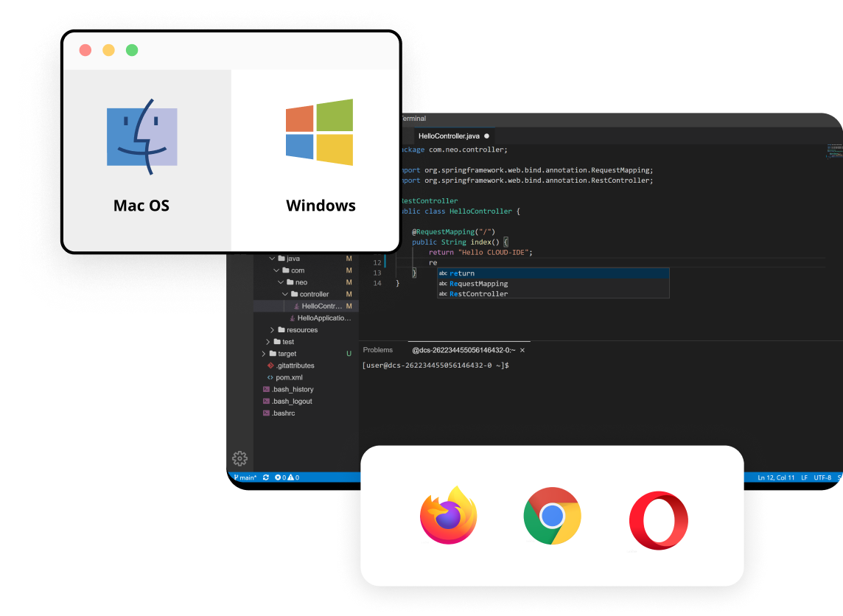Click the U status badge beside target

coord(349,354)
